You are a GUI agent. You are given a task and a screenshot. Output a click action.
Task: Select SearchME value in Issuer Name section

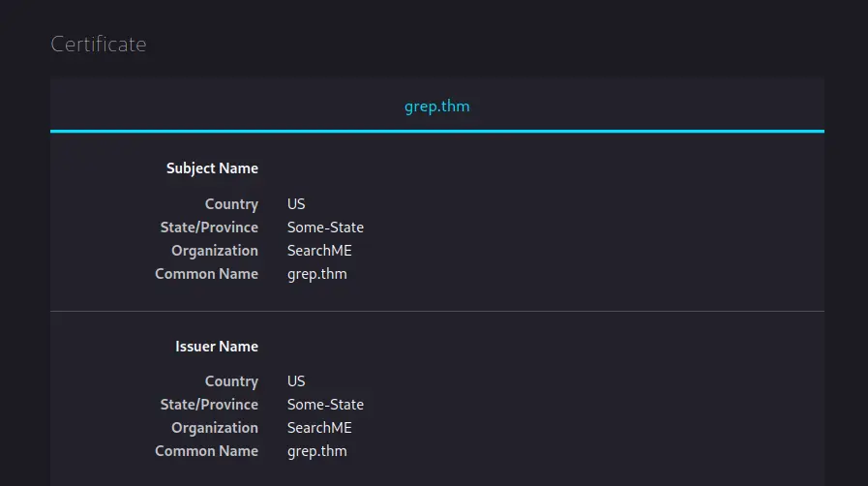tap(319, 428)
